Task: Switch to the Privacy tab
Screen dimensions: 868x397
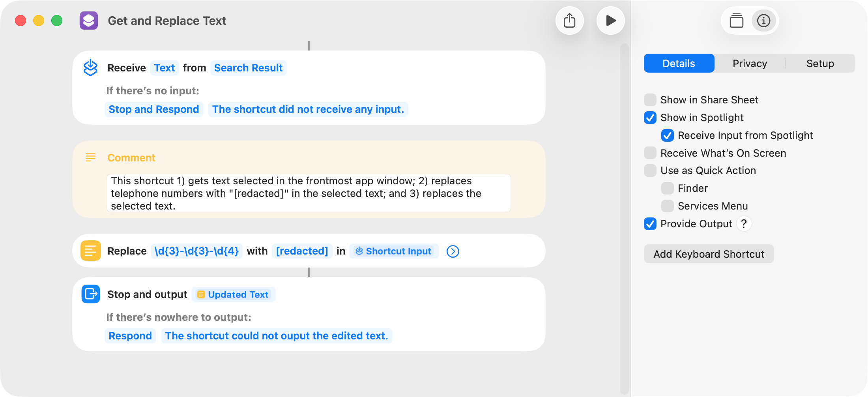Action: point(750,64)
